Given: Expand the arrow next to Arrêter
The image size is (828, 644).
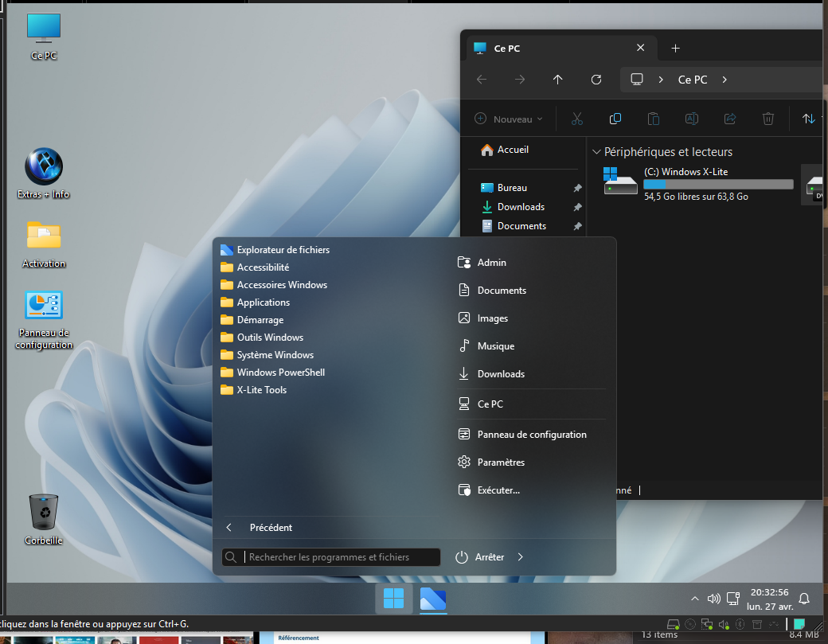Looking at the screenshot, I should (x=520, y=557).
